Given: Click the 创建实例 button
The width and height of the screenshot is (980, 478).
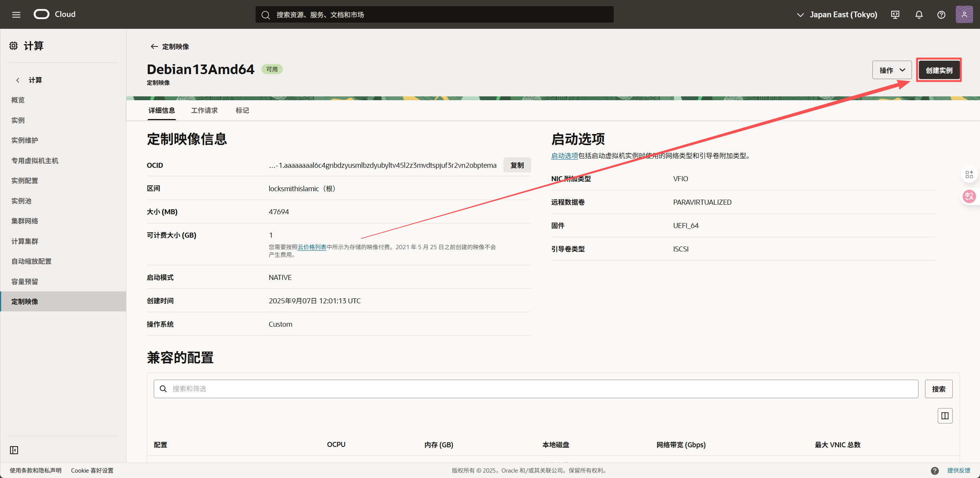Looking at the screenshot, I should (938, 70).
